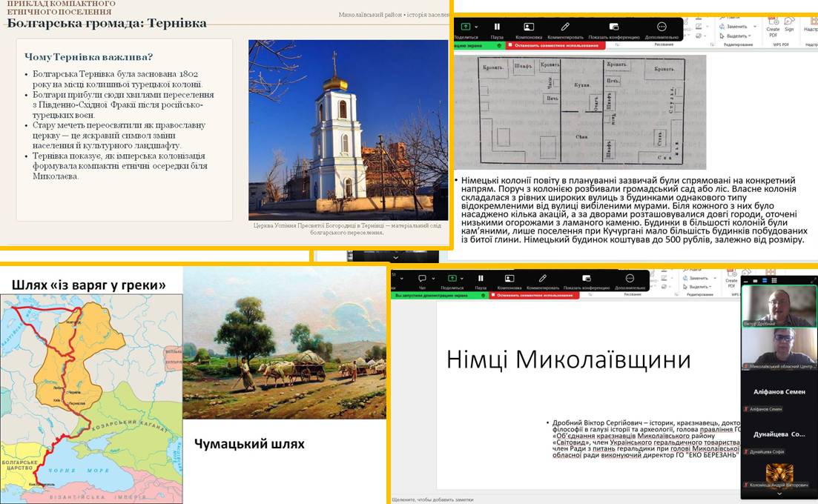Select Віктор Дробний's video thumbnail
Screen dimensions: 818x504
pyautogui.click(x=779, y=306)
